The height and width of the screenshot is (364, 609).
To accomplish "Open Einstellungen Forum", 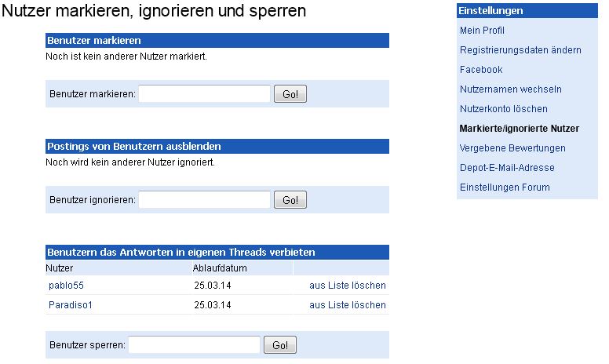I will point(505,187).
